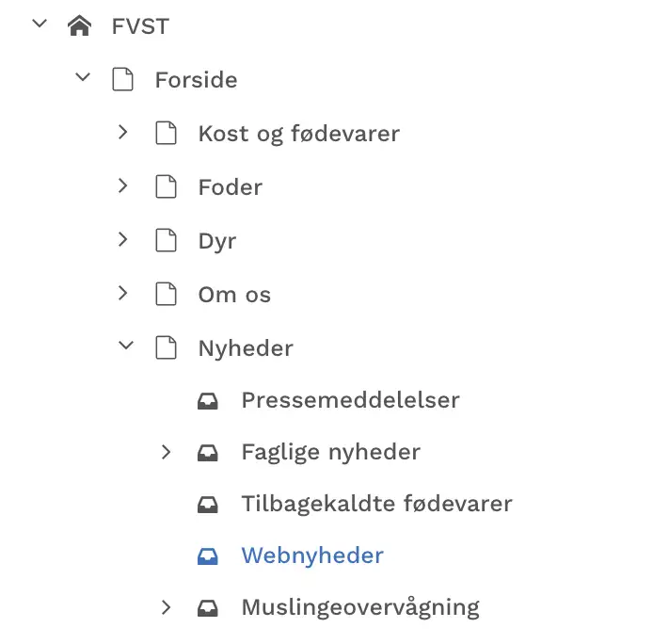Click the inbox icon beside Pressemeddelelser

208,401
